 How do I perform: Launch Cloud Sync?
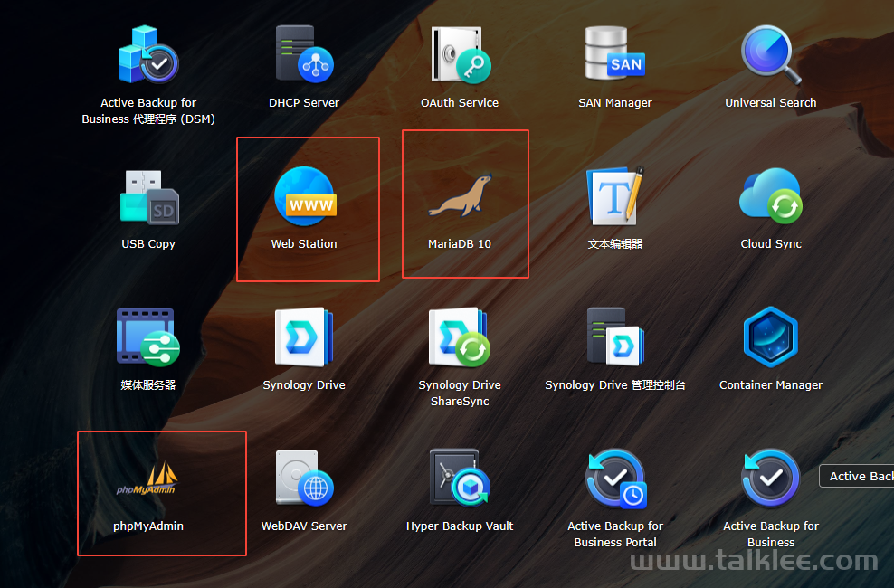(x=771, y=196)
